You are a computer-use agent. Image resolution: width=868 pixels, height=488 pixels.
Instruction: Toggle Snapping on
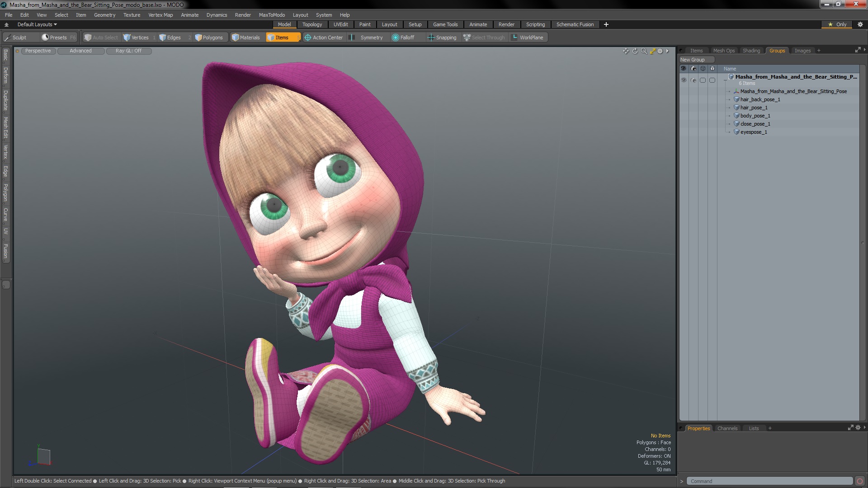[x=442, y=38]
